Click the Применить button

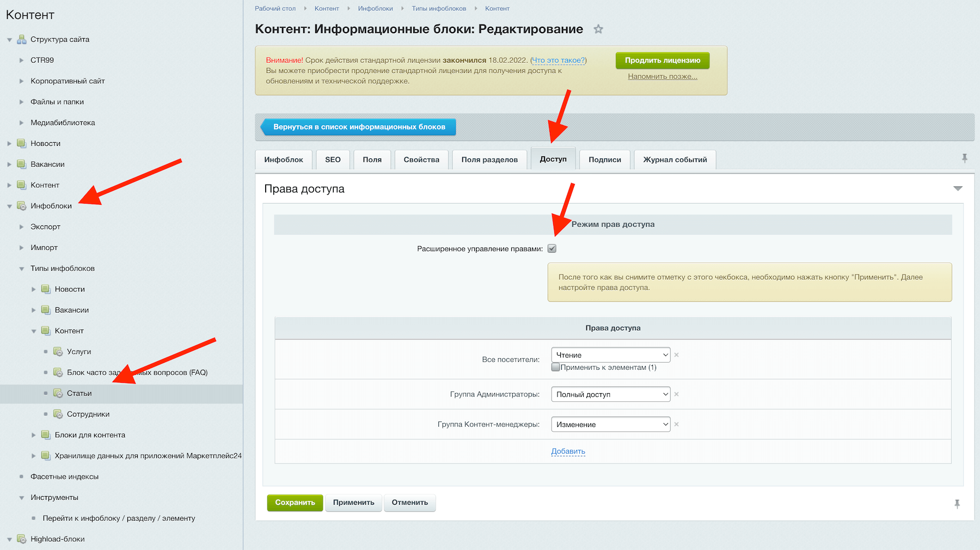click(x=354, y=503)
